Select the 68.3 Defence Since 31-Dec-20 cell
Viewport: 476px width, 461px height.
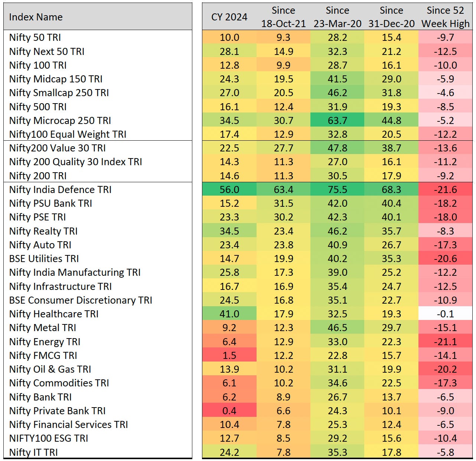coord(391,190)
